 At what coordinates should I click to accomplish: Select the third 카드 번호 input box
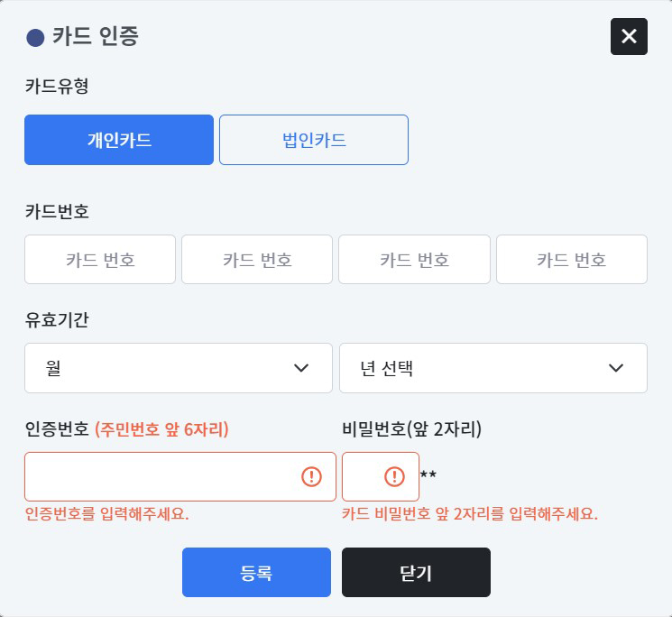[414, 259]
